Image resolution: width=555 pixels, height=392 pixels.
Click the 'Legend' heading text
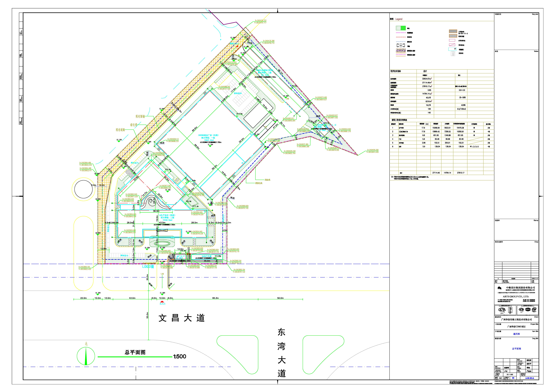coord(399,19)
